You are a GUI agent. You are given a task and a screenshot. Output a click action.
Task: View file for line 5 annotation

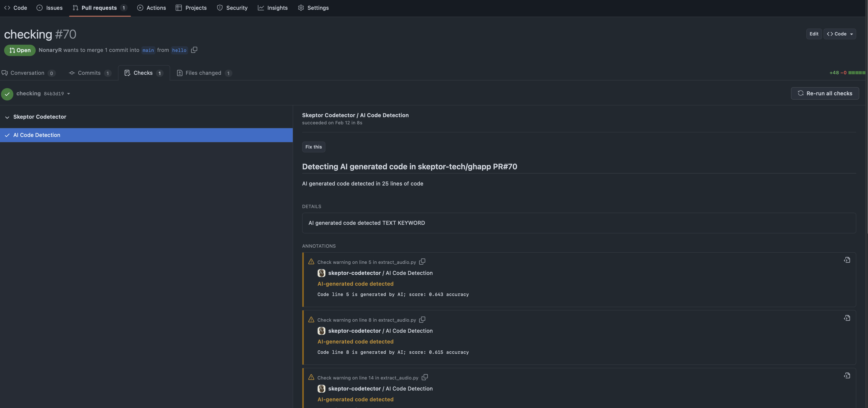pyautogui.click(x=847, y=260)
